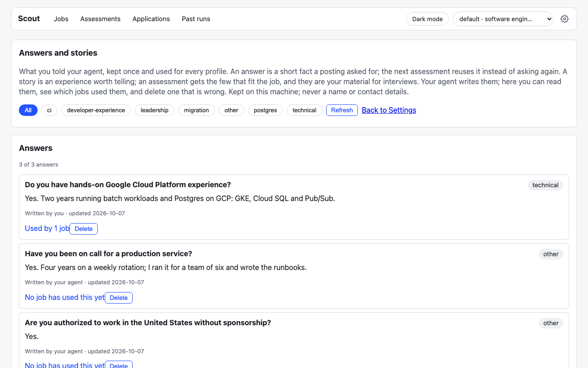Click the 'other' badge on on-call answer
This screenshot has height=368, width=588.
click(551, 254)
